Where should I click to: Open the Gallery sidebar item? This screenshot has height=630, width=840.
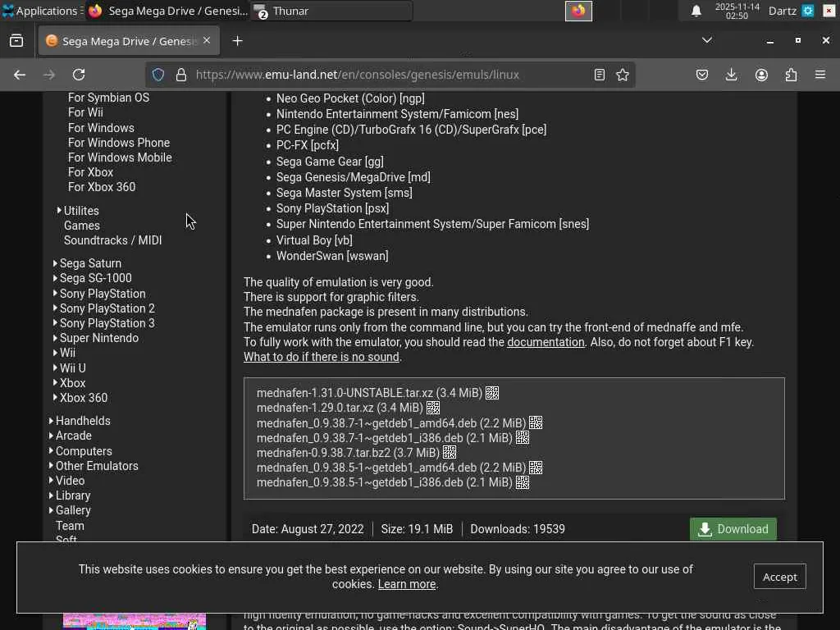click(73, 510)
